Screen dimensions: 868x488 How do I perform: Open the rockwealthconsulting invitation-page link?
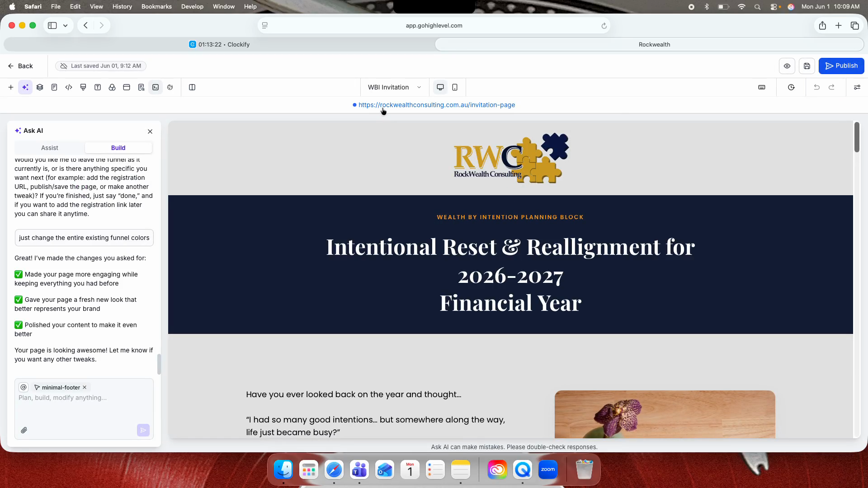pyautogui.click(x=437, y=105)
